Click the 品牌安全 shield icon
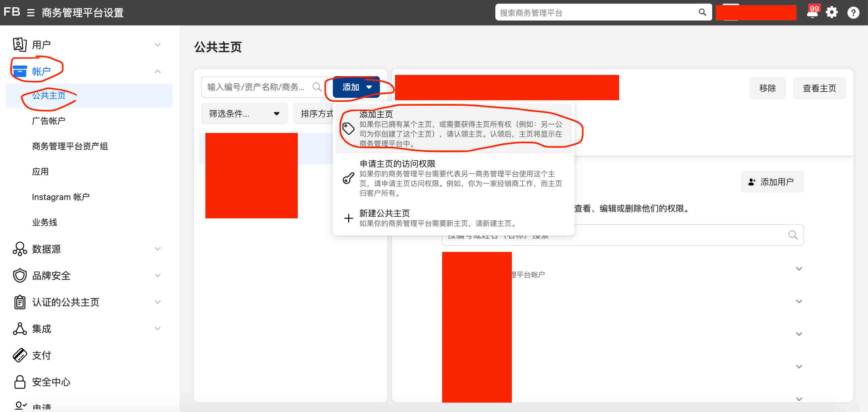868x412 pixels. (x=20, y=275)
